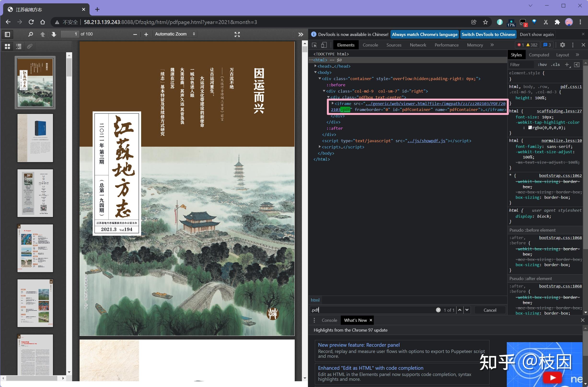Open a new browser tab
The image size is (588, 387).
click(97, 9)
